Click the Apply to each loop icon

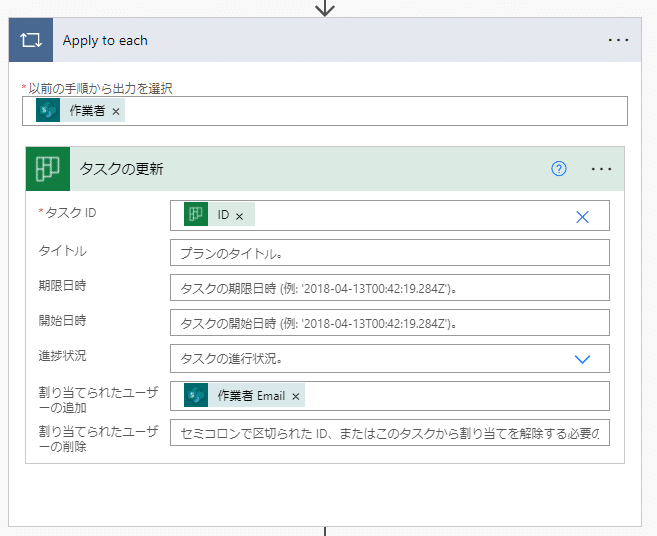(31, 40)
